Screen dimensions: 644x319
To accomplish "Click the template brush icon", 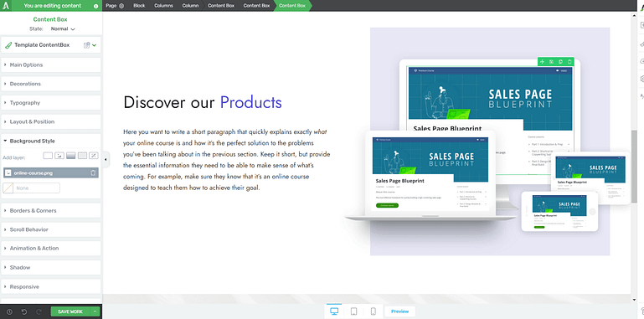I will (8, 45).
